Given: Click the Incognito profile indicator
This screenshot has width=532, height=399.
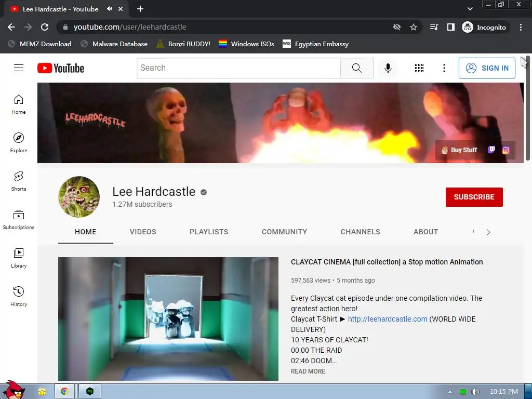Looking at the screenshot, I should point(484,27).
